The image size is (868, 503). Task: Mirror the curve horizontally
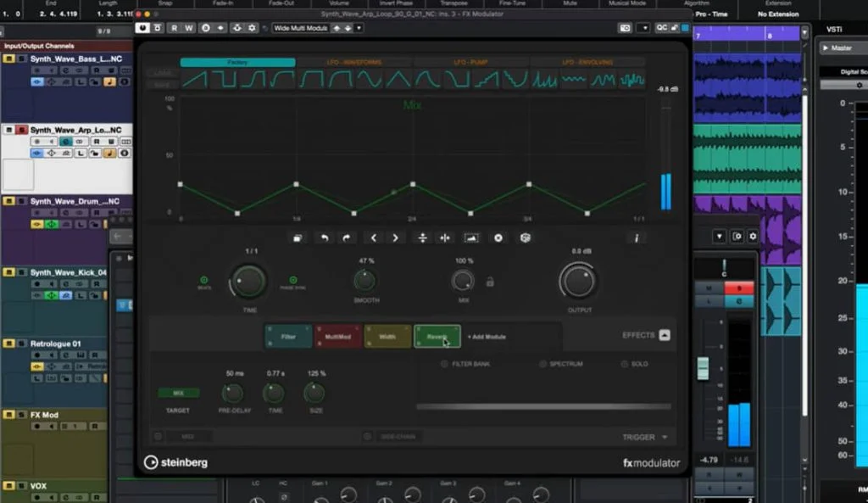444,238
